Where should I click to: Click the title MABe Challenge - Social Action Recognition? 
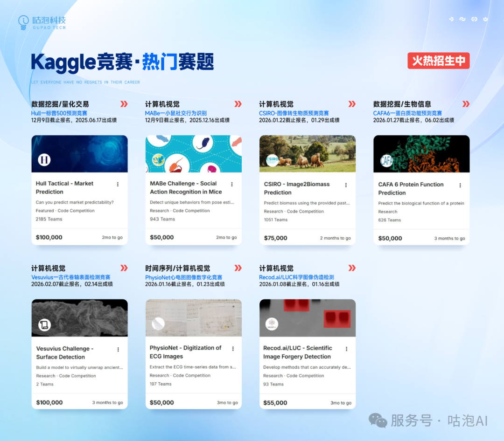186,187
